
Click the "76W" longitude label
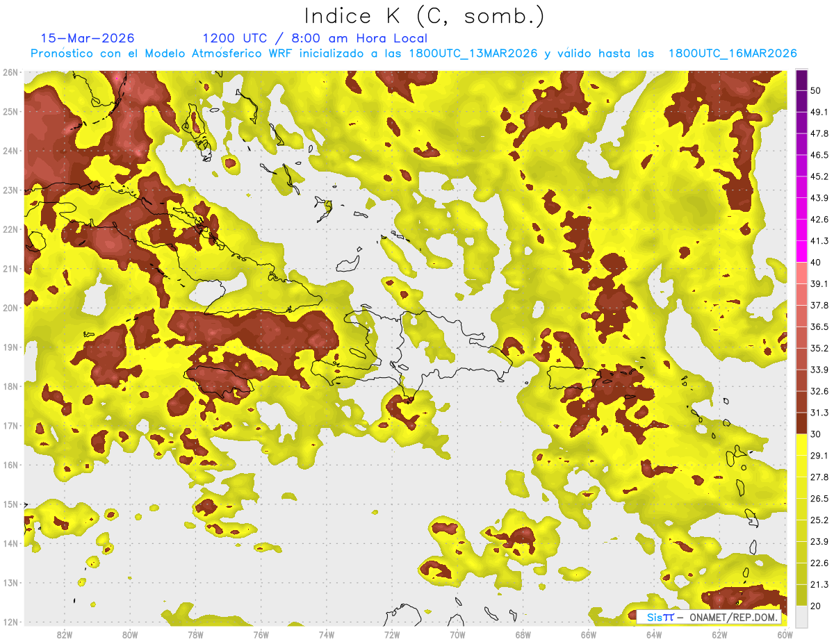(x=261, y=634)
